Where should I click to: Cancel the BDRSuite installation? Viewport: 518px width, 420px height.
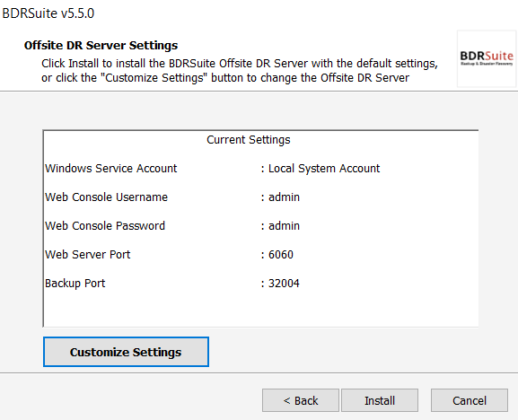[x=470, y=400]
